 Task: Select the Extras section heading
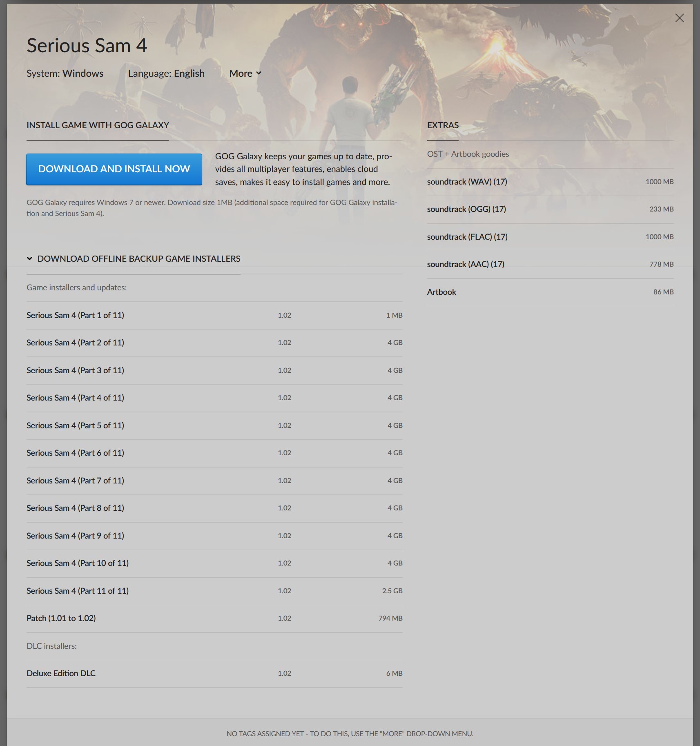coord(443,125)
